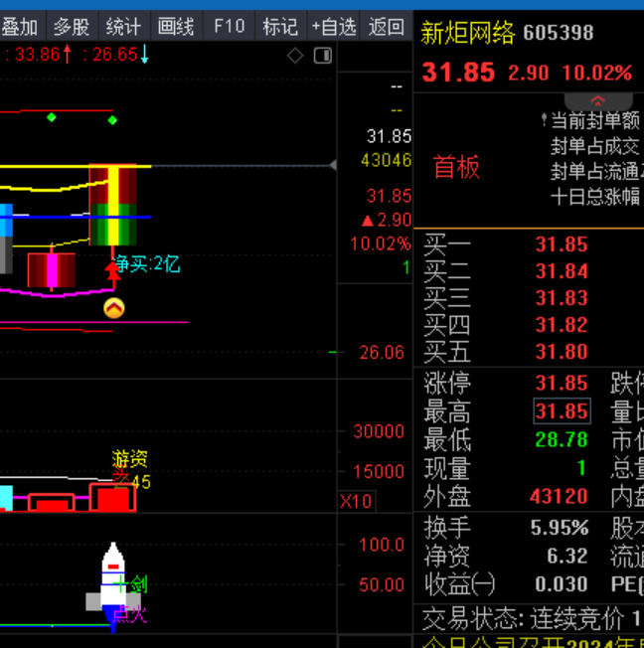Click stock name 新炬网络
The image size is (644, 648).
click(468, 33)
